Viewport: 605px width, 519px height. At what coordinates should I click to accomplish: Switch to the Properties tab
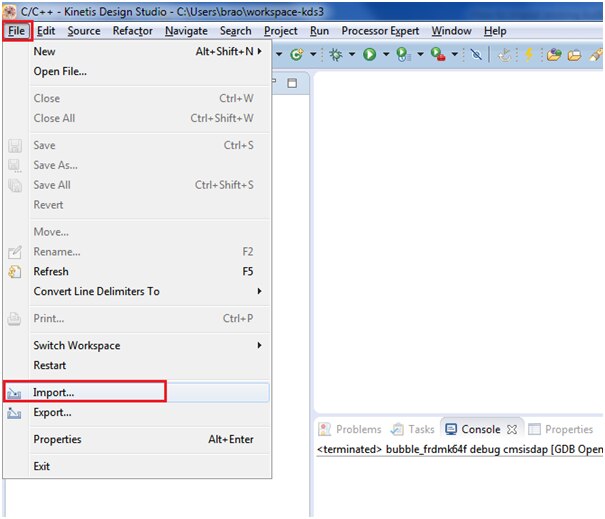[x=561, y=429]
